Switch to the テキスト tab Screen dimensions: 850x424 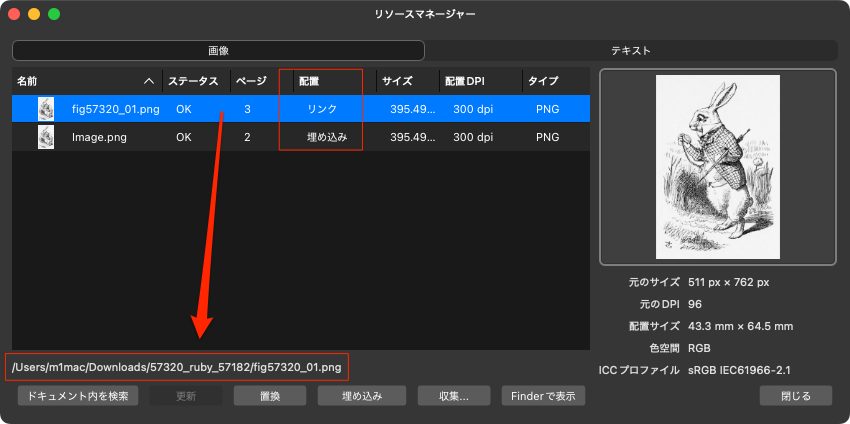(631, 50)
